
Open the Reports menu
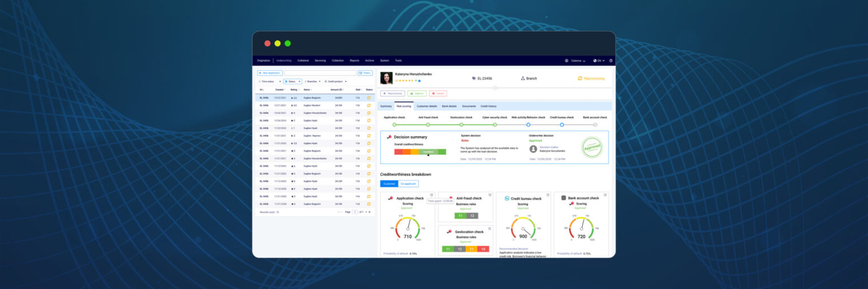(354, 61)
